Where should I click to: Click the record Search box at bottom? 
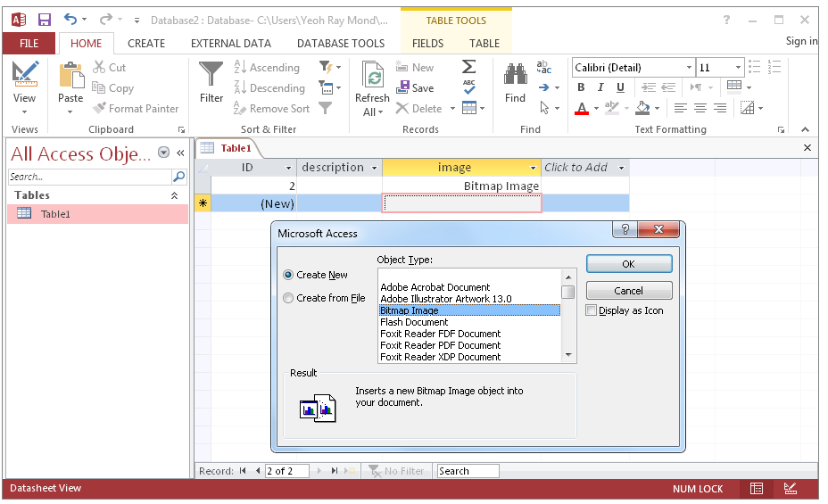468,471
